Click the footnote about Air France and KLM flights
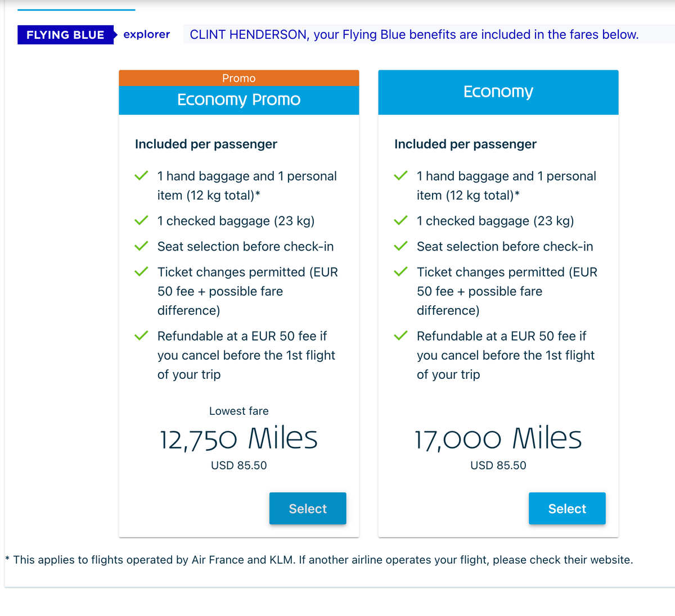The width and height of the screenshot is (675, 616). (319, 559)
